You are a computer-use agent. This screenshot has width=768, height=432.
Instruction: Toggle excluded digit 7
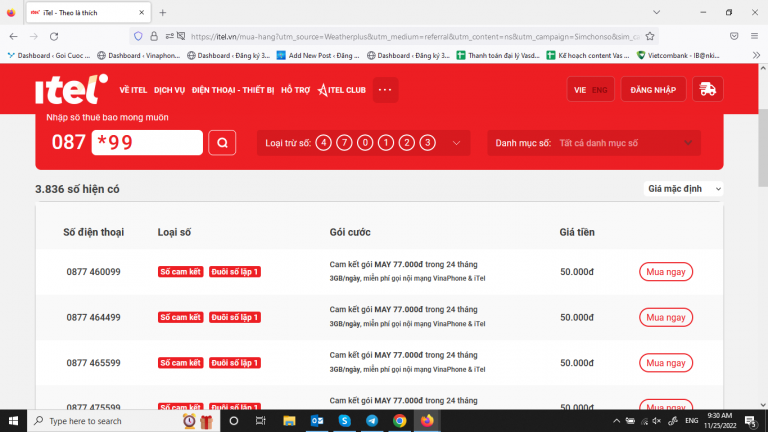point(344,143)
